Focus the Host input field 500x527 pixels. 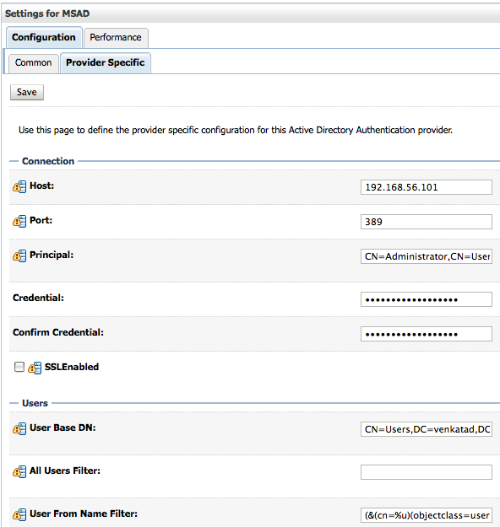(426, 187)
